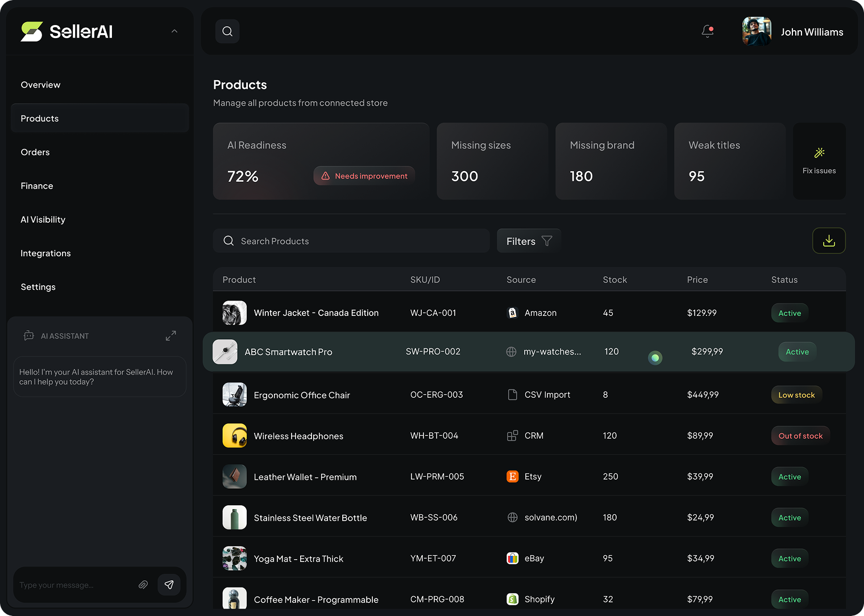
Task: Open notifications bell
Action: (x=708, y=31)
